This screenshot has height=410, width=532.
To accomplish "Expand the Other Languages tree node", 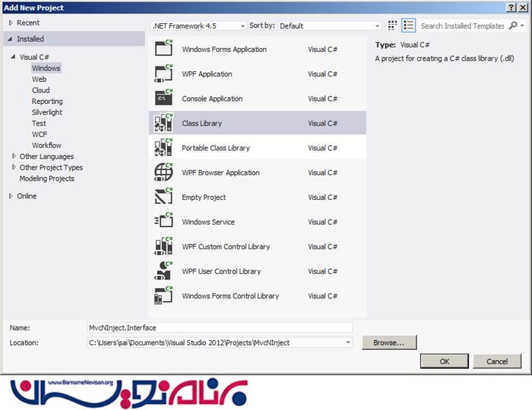I will click(x=14, y=157).
